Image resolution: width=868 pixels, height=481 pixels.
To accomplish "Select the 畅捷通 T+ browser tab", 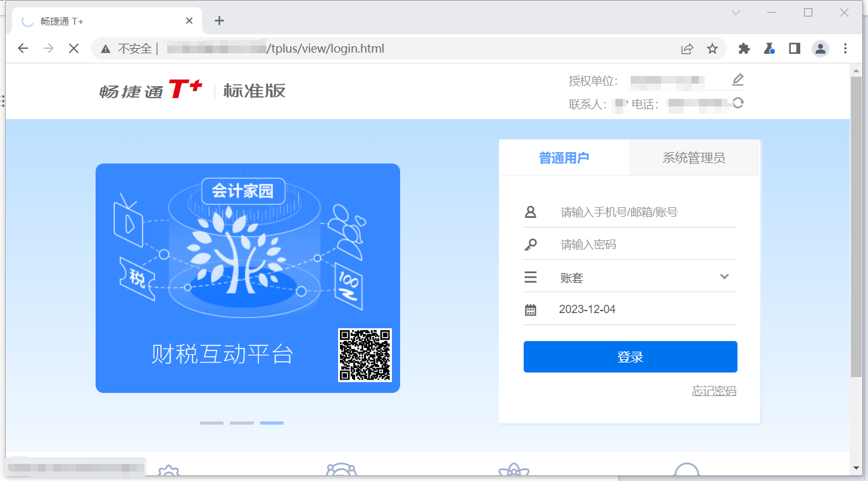I will pos(107,21).
